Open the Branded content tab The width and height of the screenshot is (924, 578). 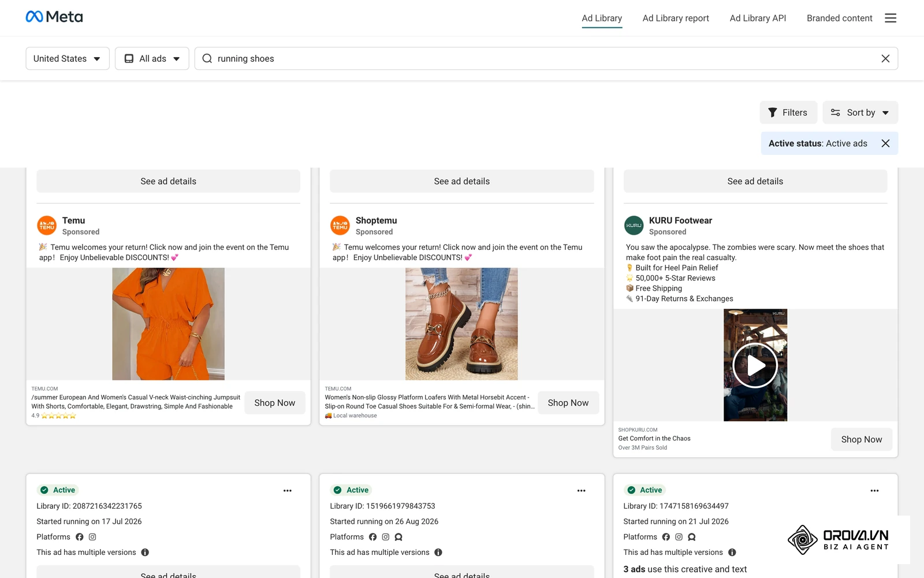tap(839, 18)
